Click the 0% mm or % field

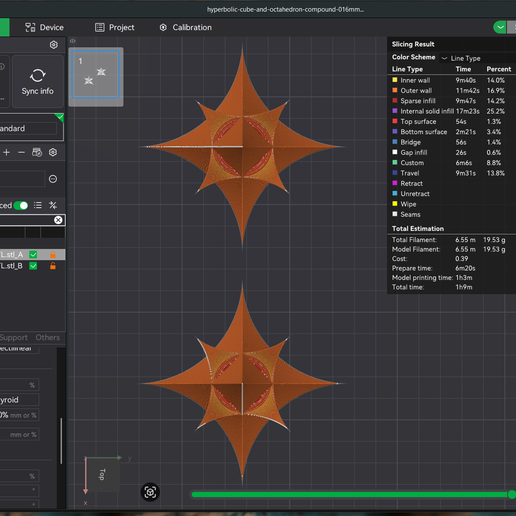[x=19, y=415]
